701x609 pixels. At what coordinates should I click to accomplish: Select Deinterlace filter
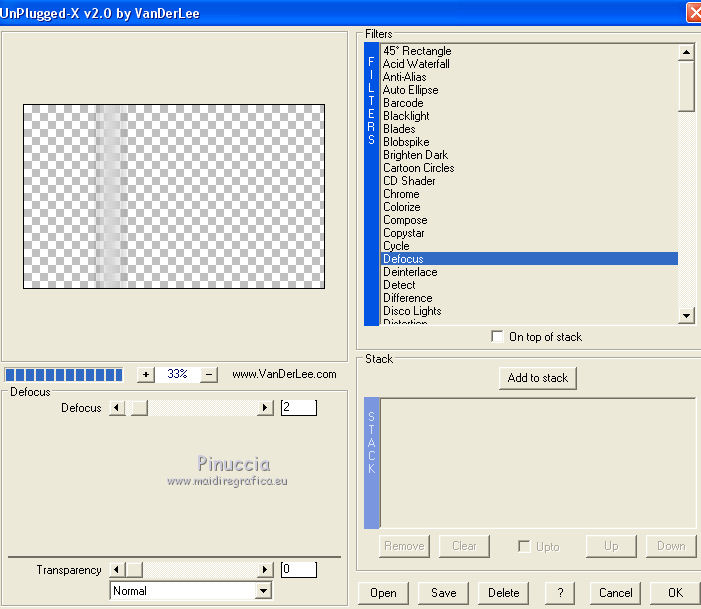[529, 272]
